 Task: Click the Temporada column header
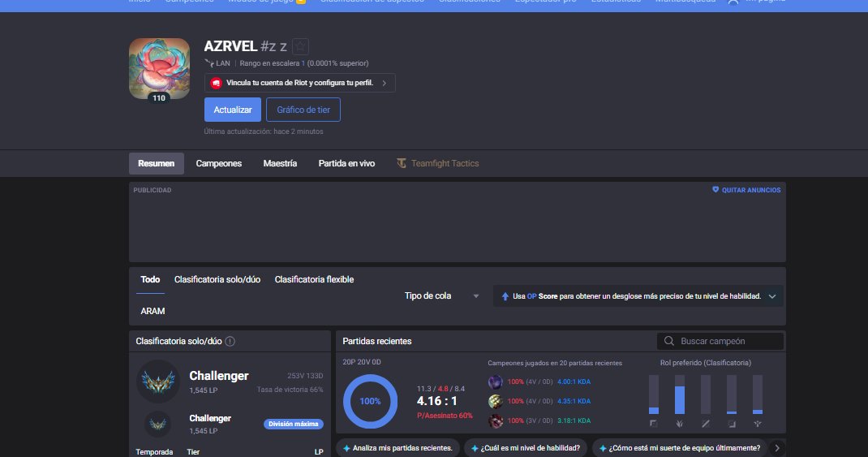tap(154, 452)
